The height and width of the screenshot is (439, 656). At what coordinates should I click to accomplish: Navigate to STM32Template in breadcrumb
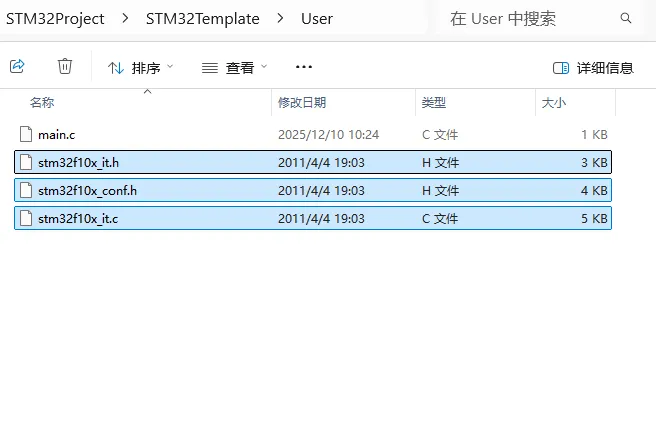click(203, 18)
